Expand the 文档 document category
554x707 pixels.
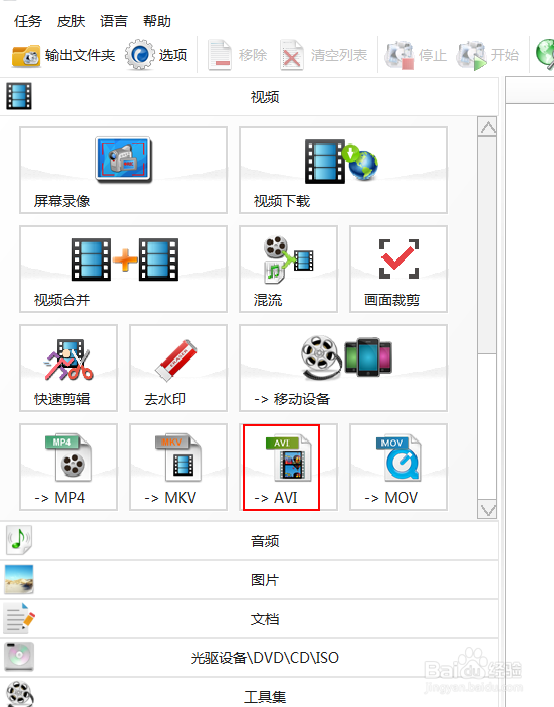click(x=249, y=618)
